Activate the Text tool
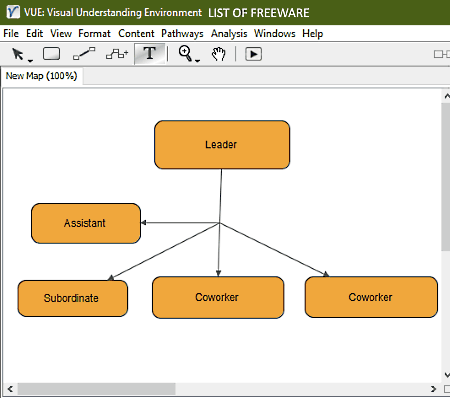 point(150,54)
